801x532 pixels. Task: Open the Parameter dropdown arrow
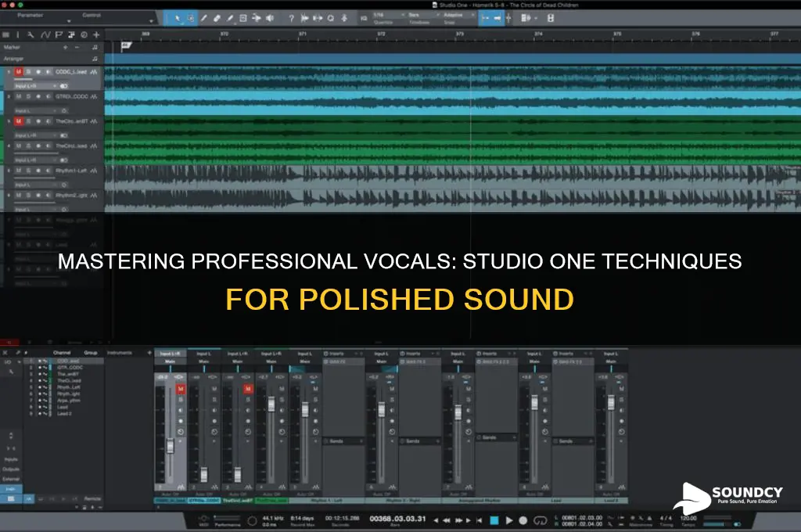[x=69, y=21]
